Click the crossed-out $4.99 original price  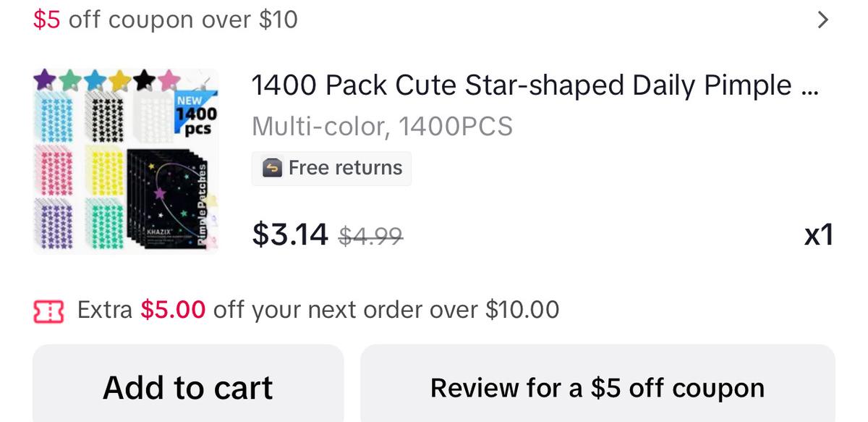[371, 236]
